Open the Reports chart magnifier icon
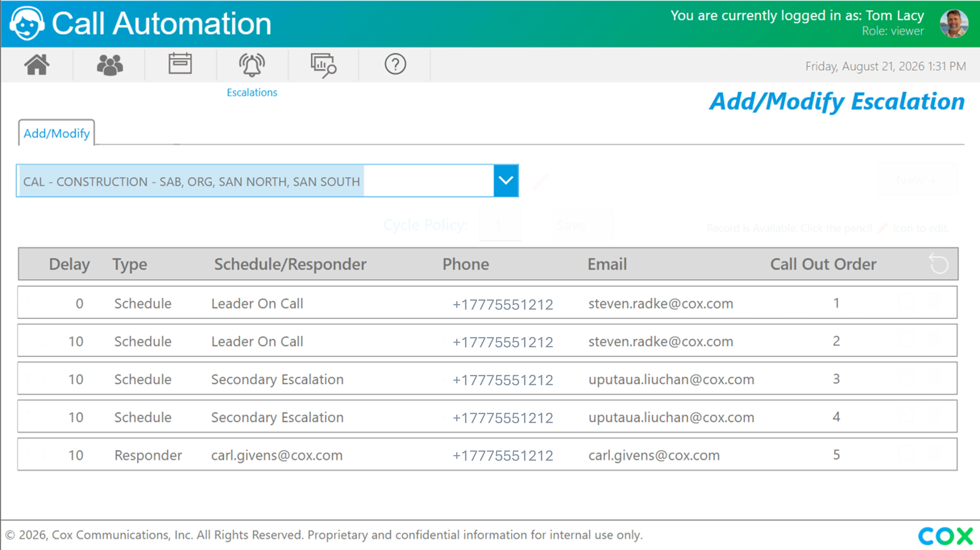The image size is (980, 550). pyautogui.click(x=323, y=65)
